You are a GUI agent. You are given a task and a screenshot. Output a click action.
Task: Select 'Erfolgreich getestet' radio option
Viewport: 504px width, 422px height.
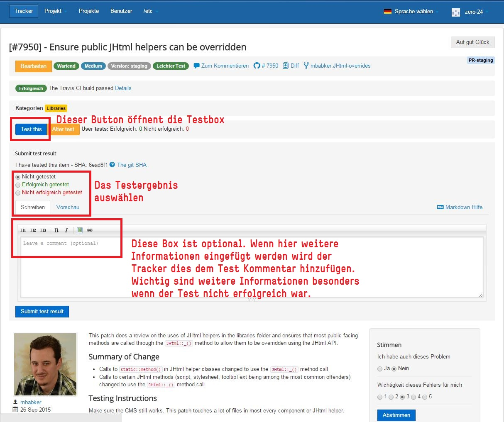point(18,185)
